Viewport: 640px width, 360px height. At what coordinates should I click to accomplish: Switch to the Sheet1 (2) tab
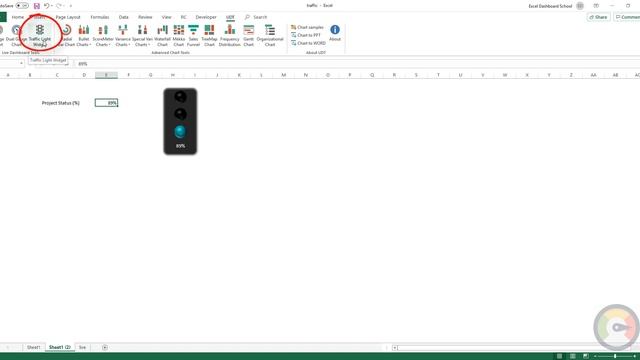pyautogui.click(x=60, y=347)
